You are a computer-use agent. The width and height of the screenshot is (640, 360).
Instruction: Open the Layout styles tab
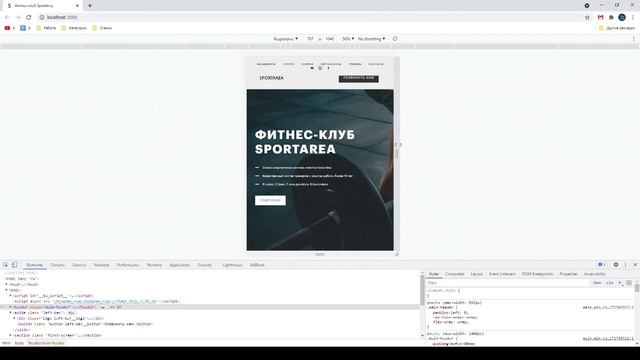[x=476, y=274]
